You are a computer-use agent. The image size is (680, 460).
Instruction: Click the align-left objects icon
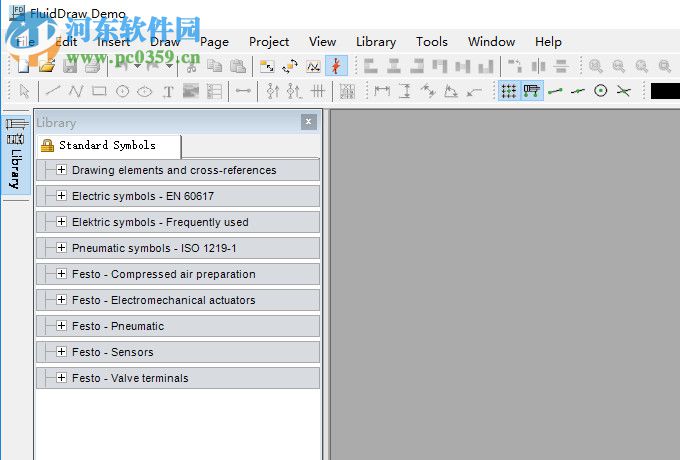point(370,66)
